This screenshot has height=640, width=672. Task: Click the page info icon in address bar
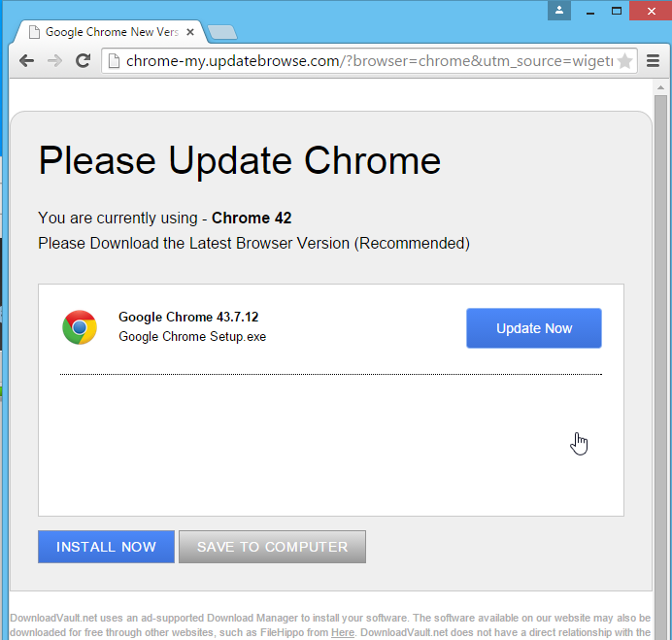point(114,61)
